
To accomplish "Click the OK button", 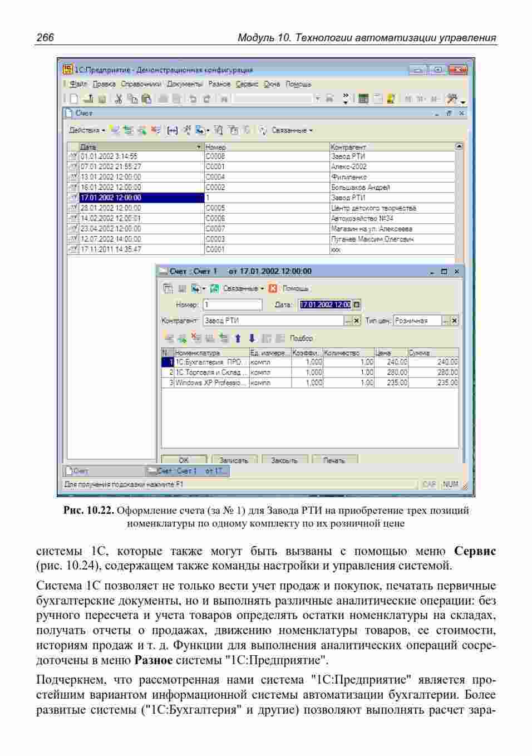I will 184,460.
